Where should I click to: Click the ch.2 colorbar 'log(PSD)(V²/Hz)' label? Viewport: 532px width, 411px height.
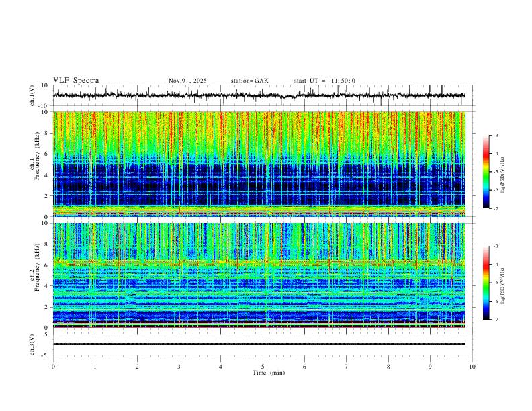[x=503, y=285]
